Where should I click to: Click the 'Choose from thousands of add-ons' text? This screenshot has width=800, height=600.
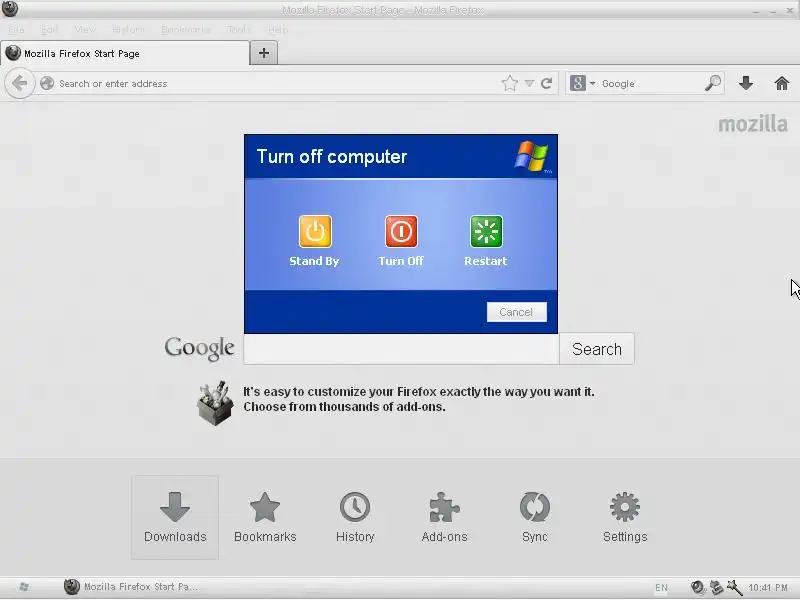[x=344, y=407]
